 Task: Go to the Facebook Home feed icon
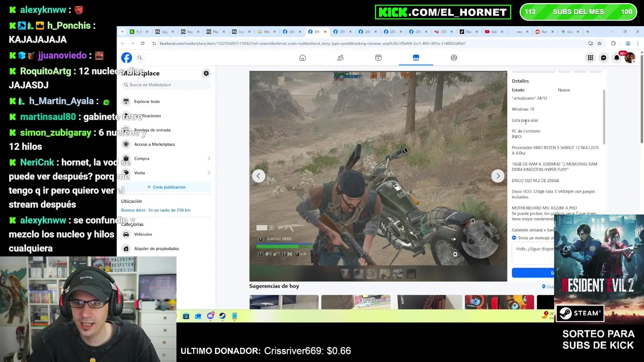click(302, 58)
